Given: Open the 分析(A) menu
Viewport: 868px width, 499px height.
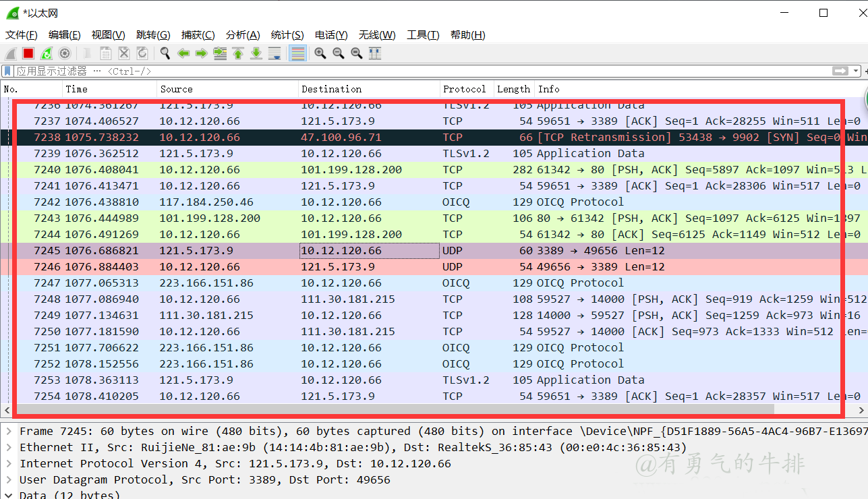Looking at the screenshot, I should click(242, 35).
